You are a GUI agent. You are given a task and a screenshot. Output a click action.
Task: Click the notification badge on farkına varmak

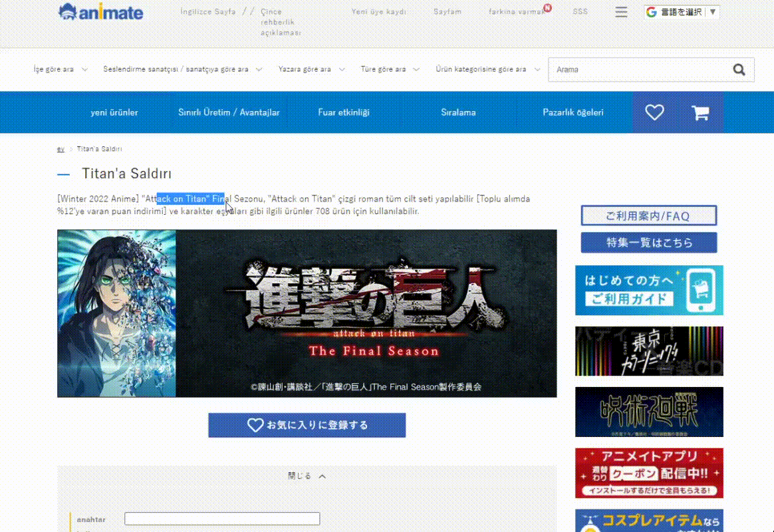click(547, 8)
